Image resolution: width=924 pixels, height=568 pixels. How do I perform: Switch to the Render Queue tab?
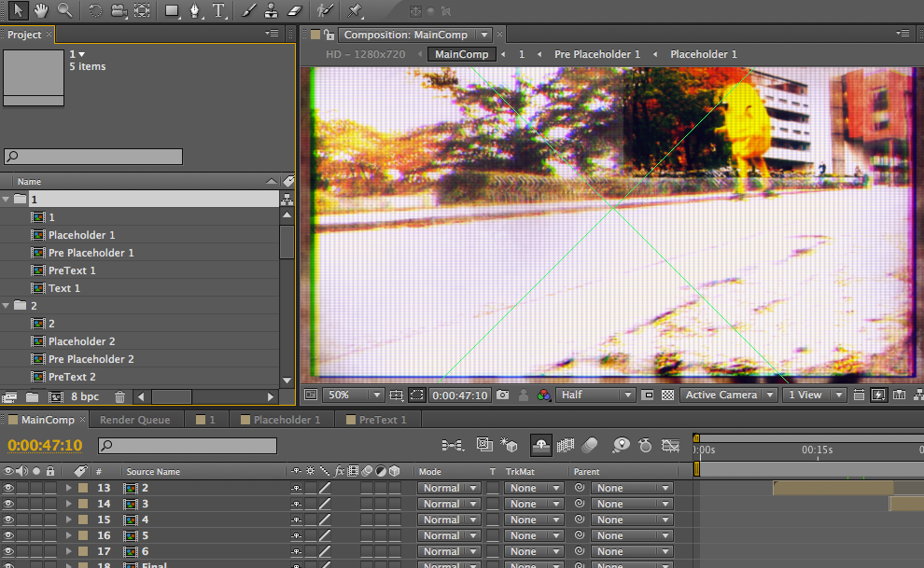coord(134,420)
